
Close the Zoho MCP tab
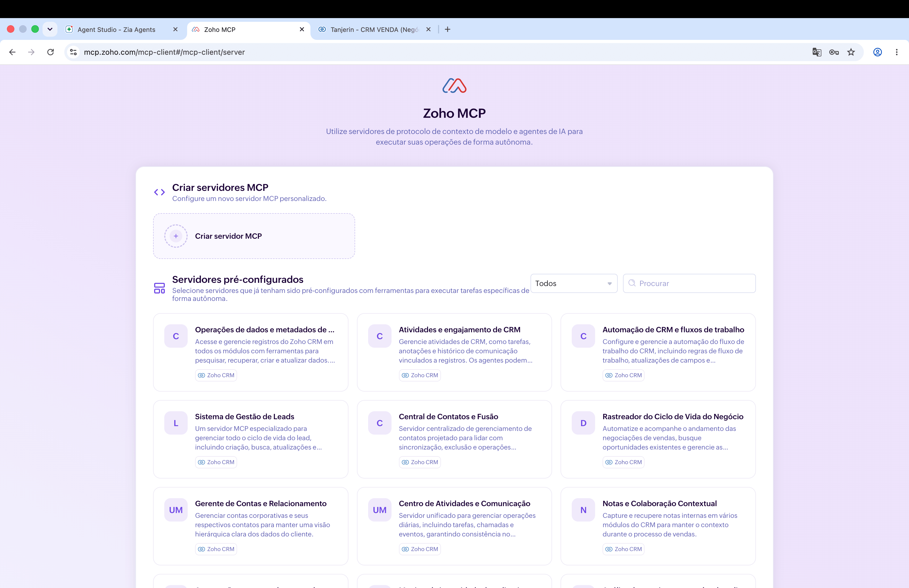coord(302,30)
